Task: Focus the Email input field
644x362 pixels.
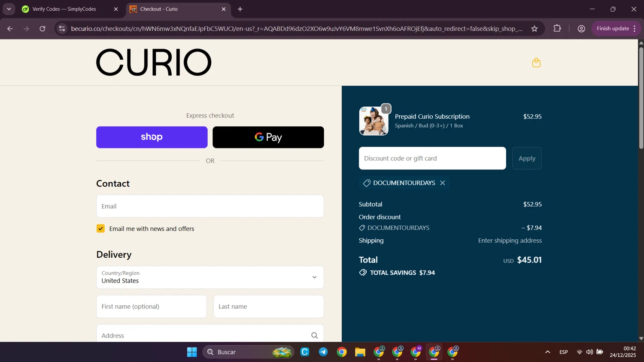Action: (x=210, y=206)
